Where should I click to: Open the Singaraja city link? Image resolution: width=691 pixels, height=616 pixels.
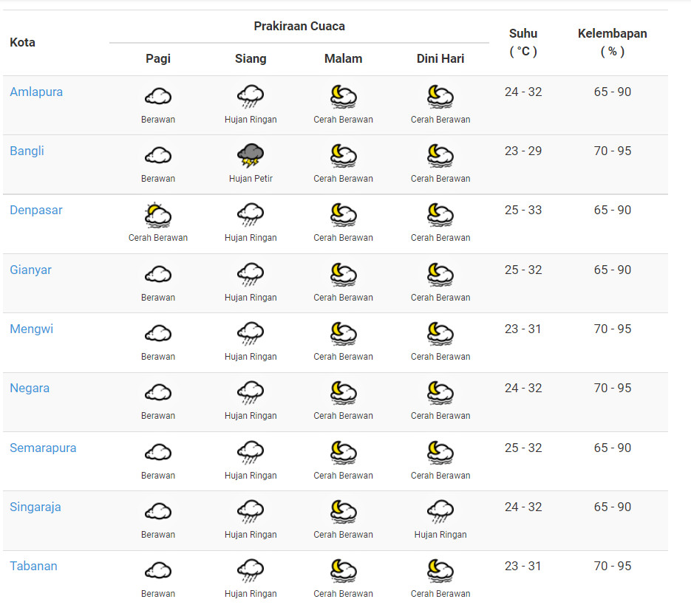[x=35, y=507]
